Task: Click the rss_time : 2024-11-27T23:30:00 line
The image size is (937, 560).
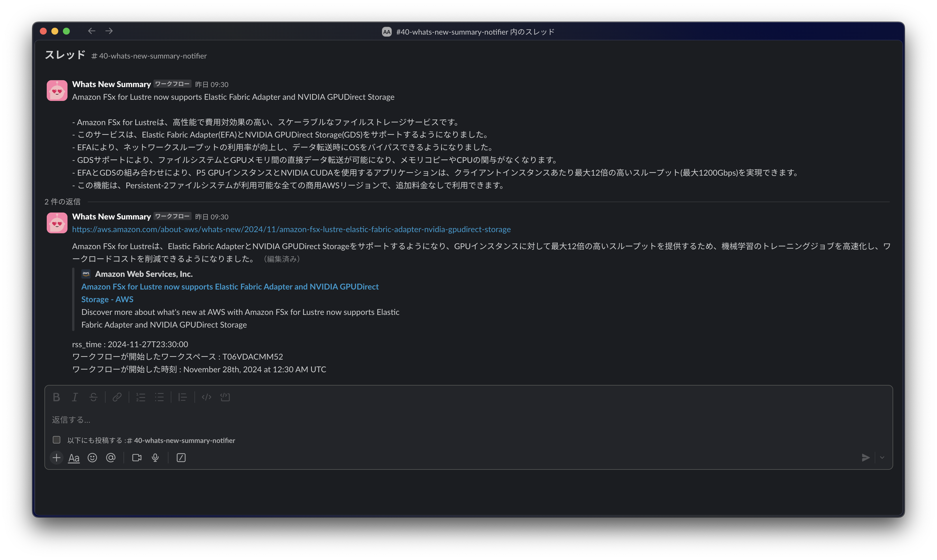Action: coord(130,344)
